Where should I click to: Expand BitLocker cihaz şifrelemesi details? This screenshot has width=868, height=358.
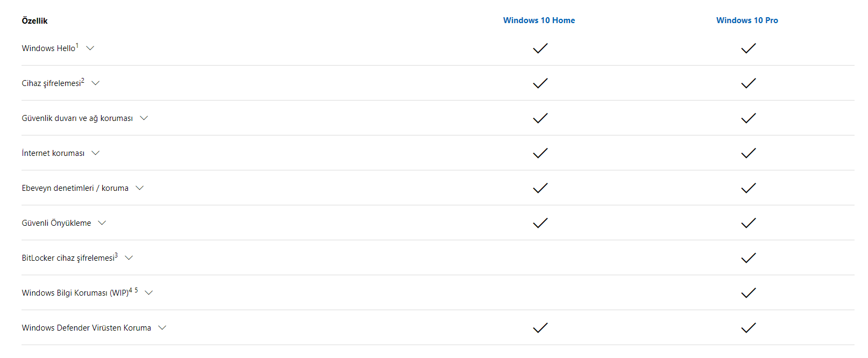129,258
